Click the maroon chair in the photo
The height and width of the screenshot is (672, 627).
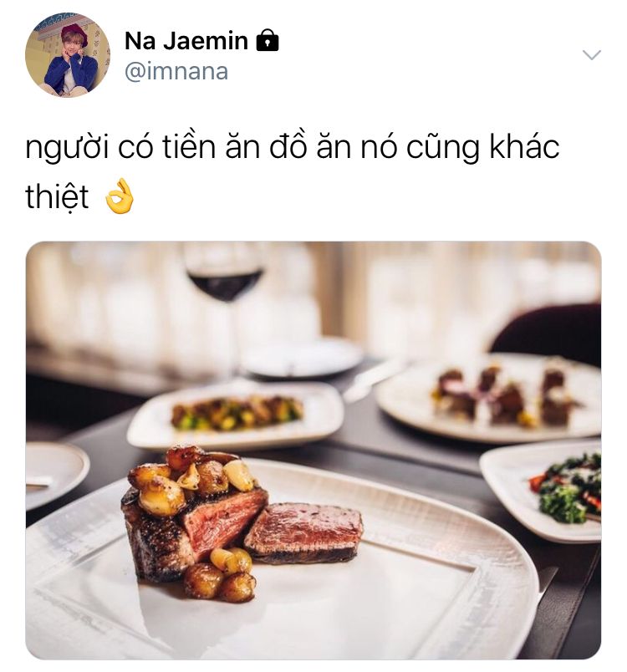click(x=548, y=332)
